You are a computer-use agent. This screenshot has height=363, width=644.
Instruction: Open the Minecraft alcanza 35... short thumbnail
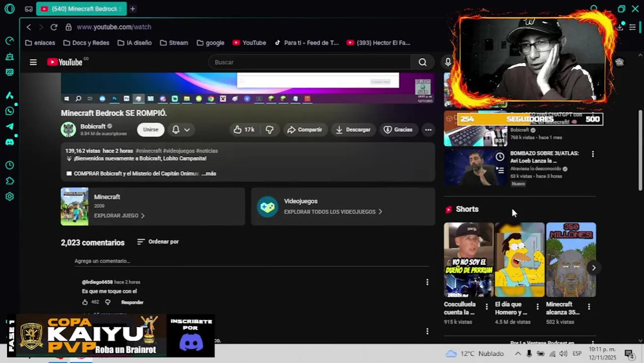coord(571,260)
